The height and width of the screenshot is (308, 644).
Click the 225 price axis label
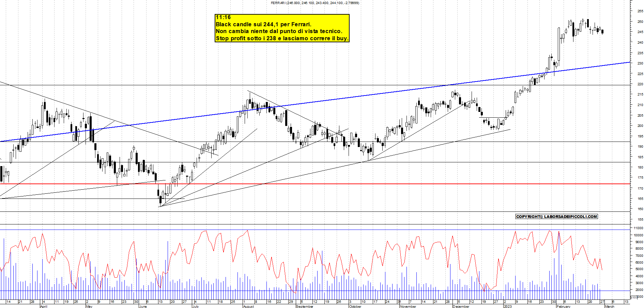[640, 74]
